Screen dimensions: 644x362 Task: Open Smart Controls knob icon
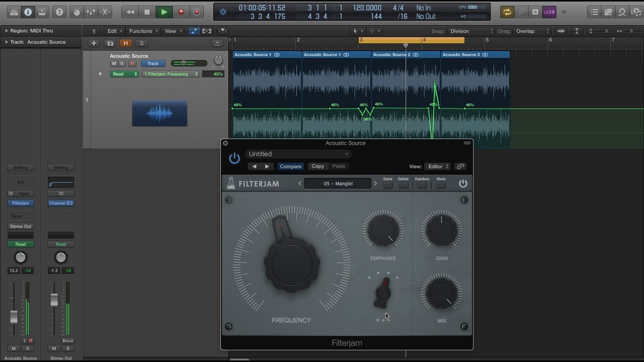pos(77,12)
